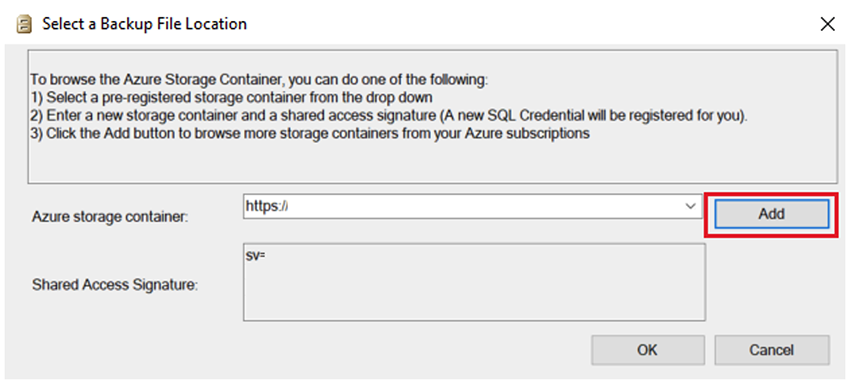Select the 'Azure storage container:' label
The width and height of the screenshot is (850, 384).
point(110,217)
